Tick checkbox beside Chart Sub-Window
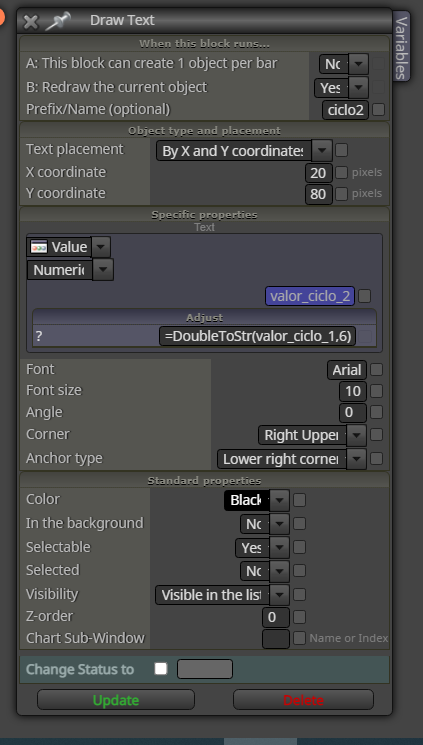Image resolution: width=423 pixels, height=745 pixels. (x=299, y=638)
